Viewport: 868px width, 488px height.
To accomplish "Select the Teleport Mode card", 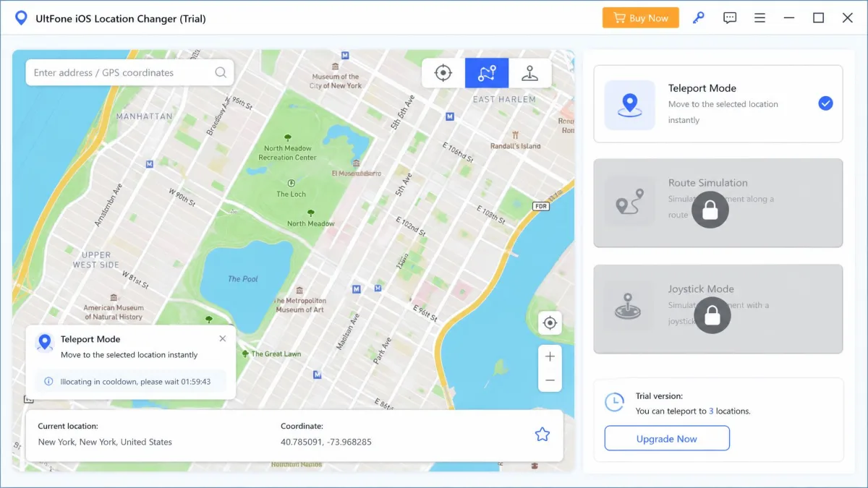I will tap(718, 104).
